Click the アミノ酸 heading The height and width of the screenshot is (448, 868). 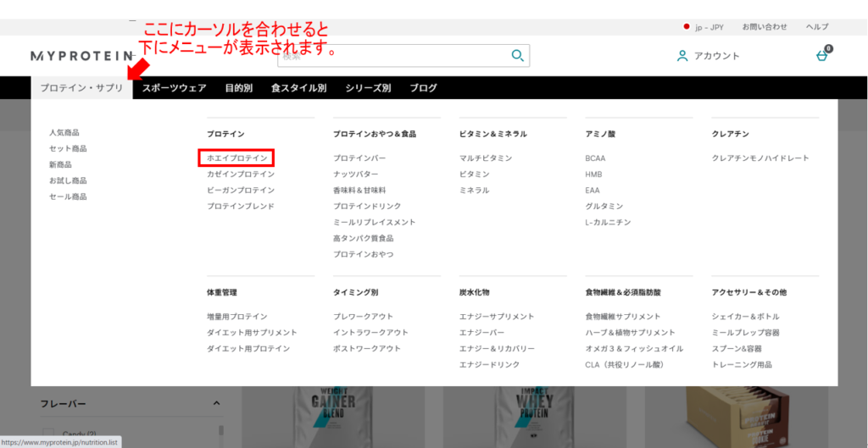(x=601, y=134)
